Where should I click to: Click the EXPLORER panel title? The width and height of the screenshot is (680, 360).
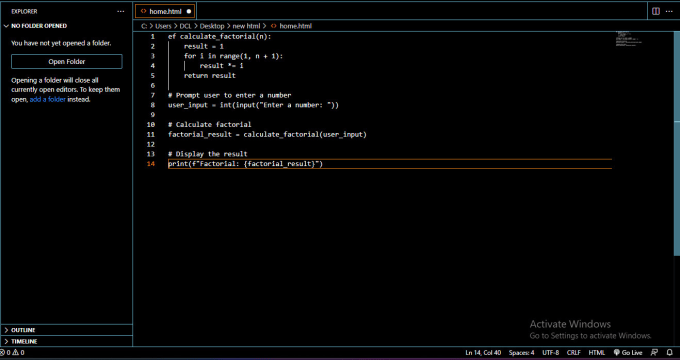click(24, 11)
